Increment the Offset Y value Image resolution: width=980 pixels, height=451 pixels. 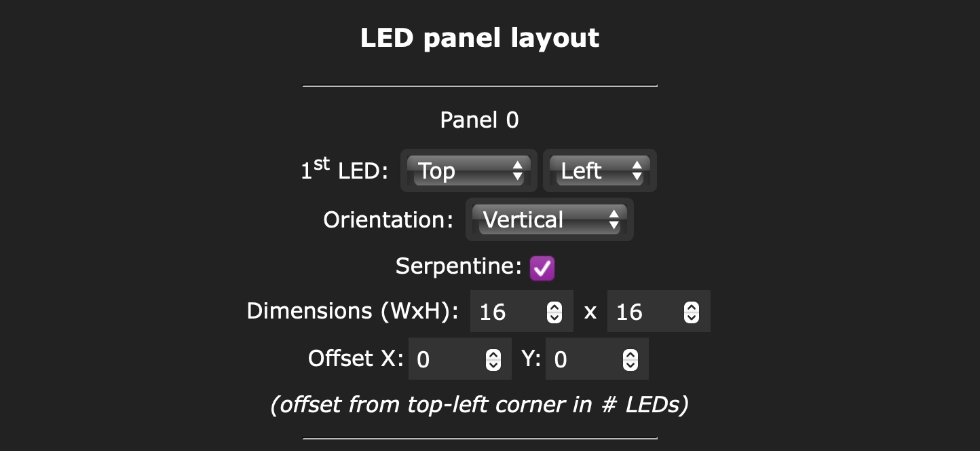coord(630,355)
